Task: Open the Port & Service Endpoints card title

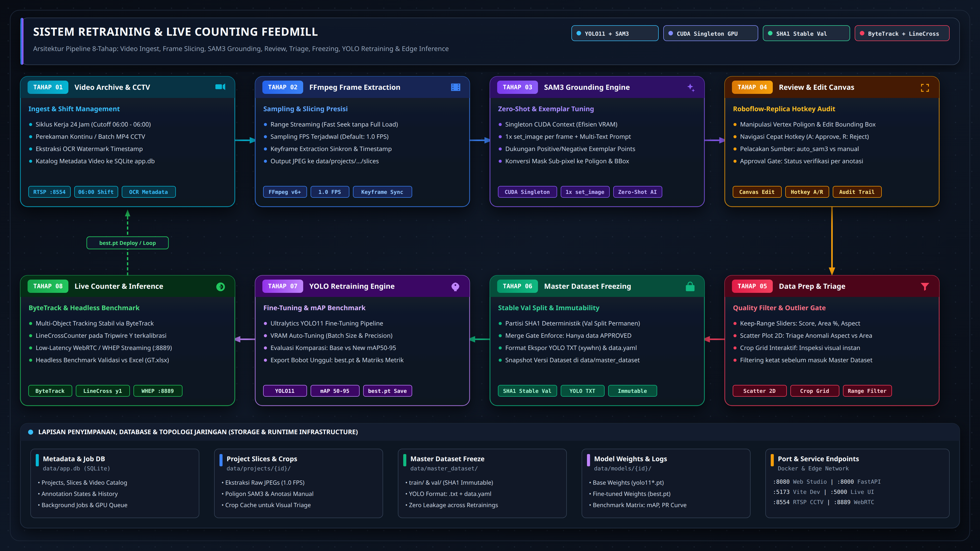Action: [818, 459]
